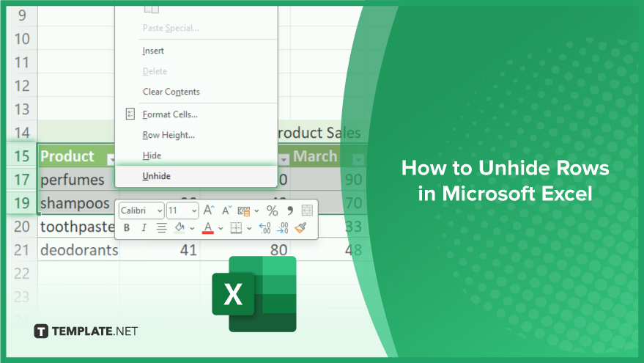Toggle Italic formatting in mini toolbar
This screenshot has width=644, height=363.
(x=144, y=228)
